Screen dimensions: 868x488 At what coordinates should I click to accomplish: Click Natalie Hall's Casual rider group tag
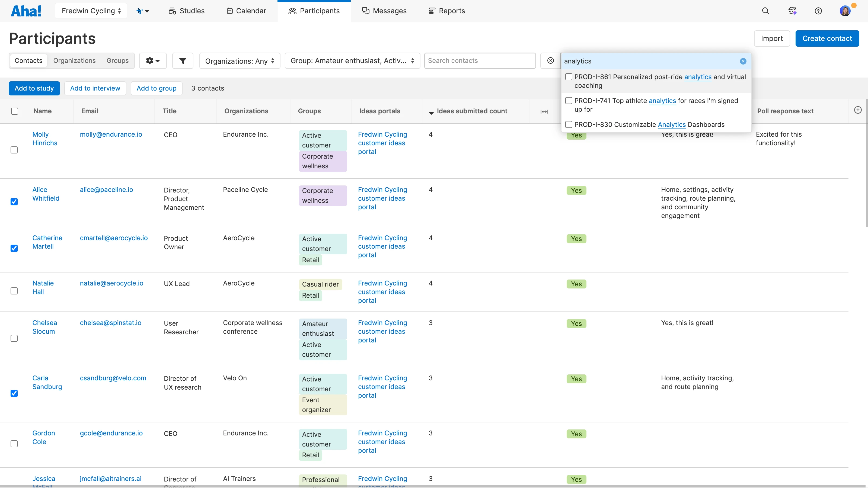pos(320,284)
